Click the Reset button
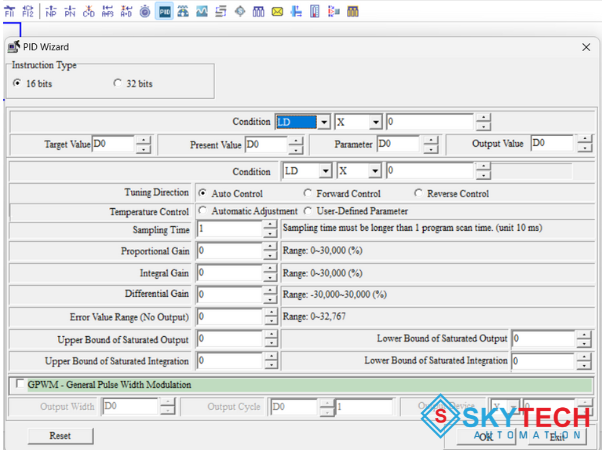This screenshot has height=450, width=602. click(x=60, y=436)
